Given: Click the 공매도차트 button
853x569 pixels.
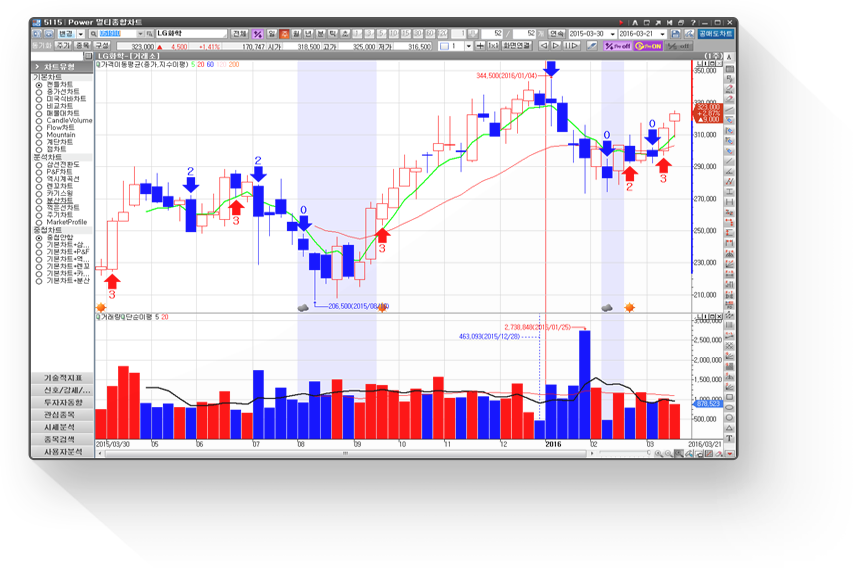Looking at the screenshot, I should 716,34.
